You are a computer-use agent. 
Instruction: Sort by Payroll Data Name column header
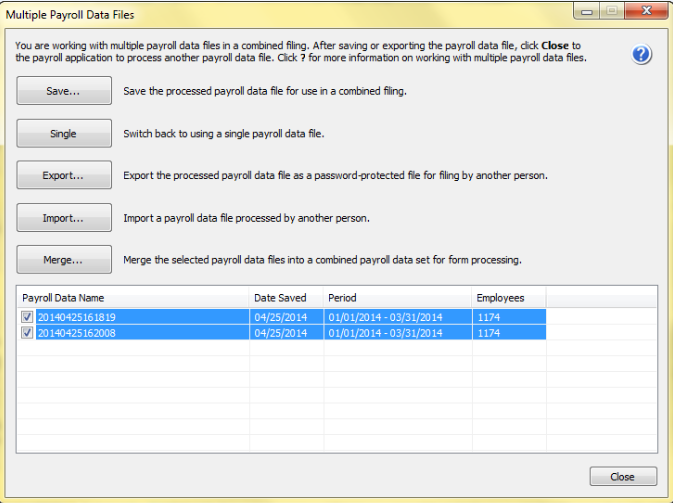click(x=133, y=298)
